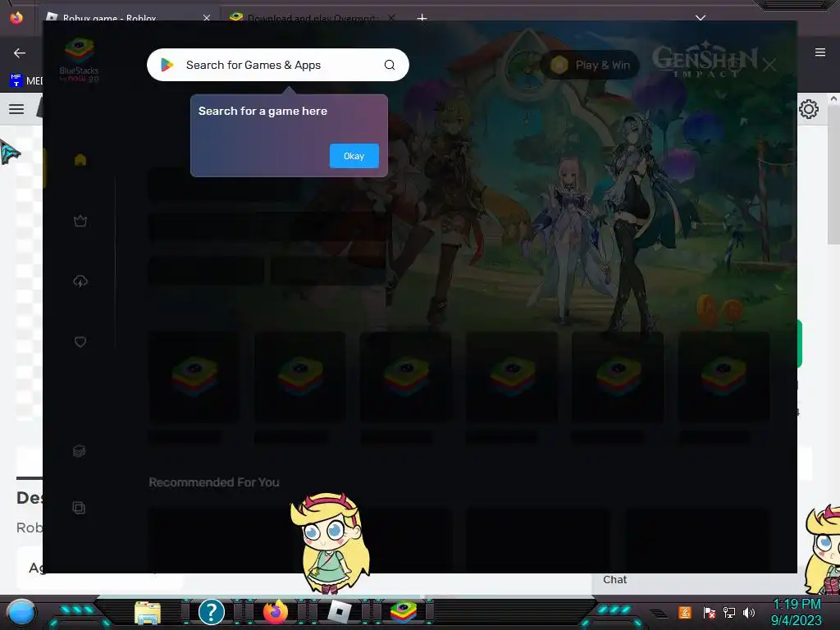The height and width of the screenshot is (630, 840).
Task: Click the first game placeholder thumbnail
Action: pos(194,376)
